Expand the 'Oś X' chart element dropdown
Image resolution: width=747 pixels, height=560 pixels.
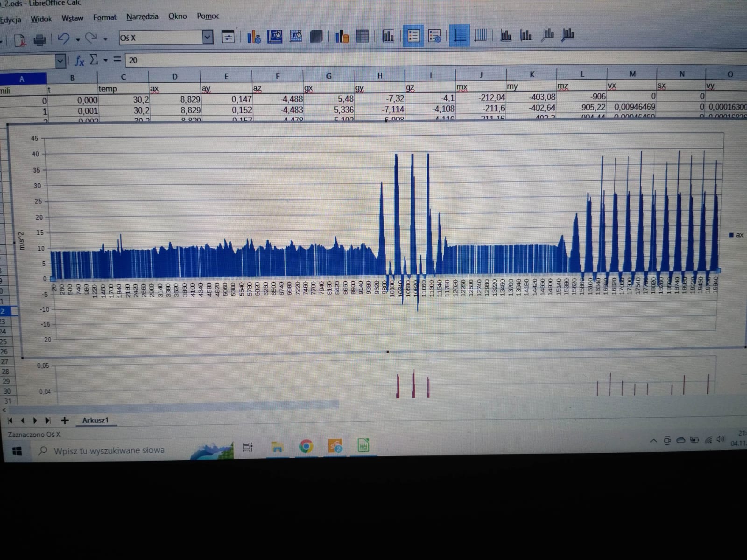(208, 37)
